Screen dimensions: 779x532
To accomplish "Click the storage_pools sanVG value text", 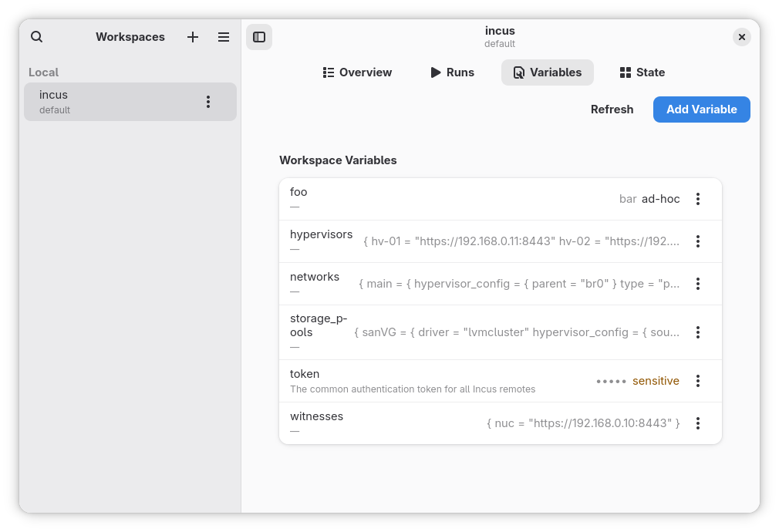I will coord(517,332).
